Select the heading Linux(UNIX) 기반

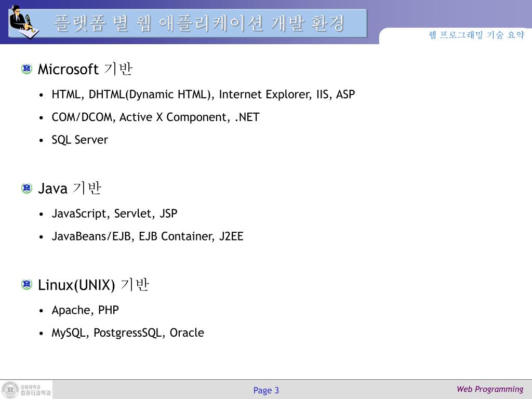(x=94, y=285)
